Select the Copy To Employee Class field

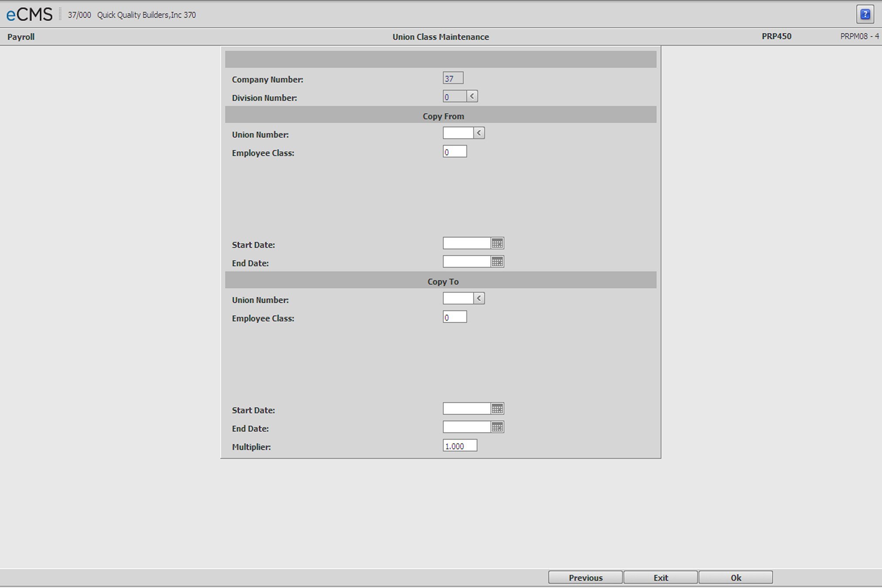coord(454,317)
